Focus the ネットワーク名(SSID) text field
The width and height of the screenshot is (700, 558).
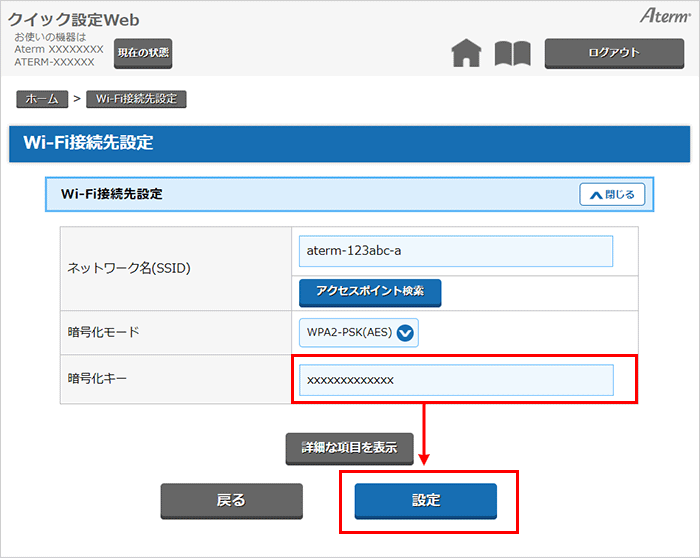pyautogui.click(x=455, y=251)
